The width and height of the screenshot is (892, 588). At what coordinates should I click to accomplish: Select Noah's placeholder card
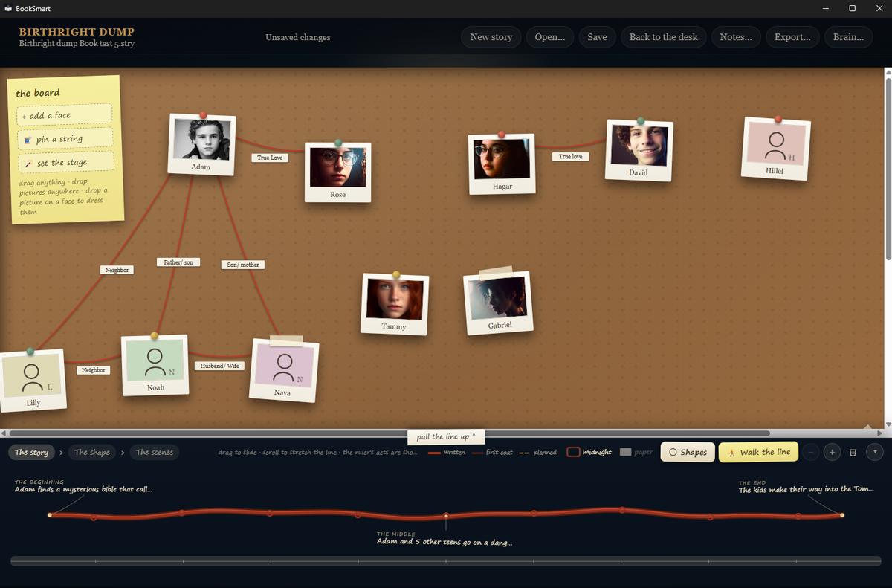click(155, 365)
